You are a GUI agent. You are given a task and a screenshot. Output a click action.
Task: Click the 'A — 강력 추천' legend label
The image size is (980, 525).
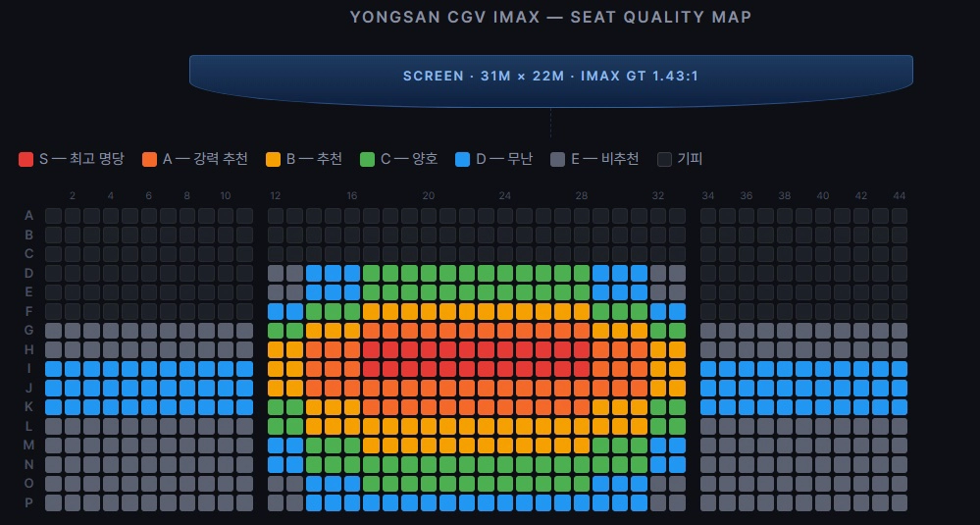coord(205,159)
